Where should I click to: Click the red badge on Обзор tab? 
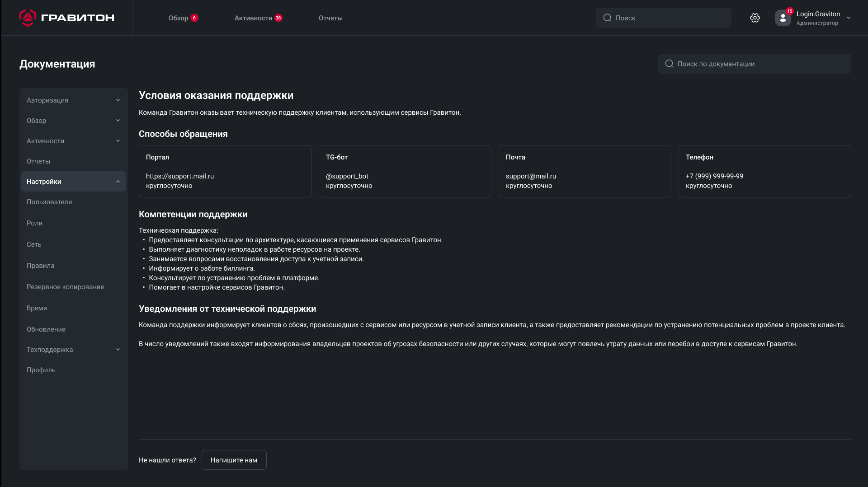coord(194,18)
